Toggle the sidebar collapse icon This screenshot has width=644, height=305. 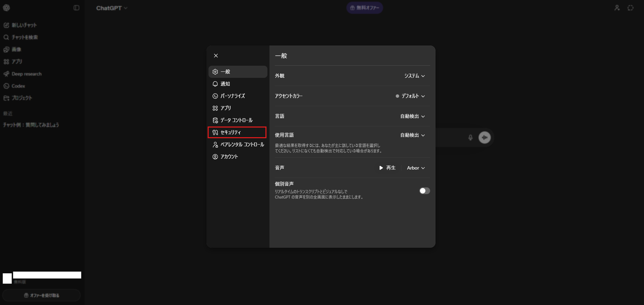tap(76, 8)
